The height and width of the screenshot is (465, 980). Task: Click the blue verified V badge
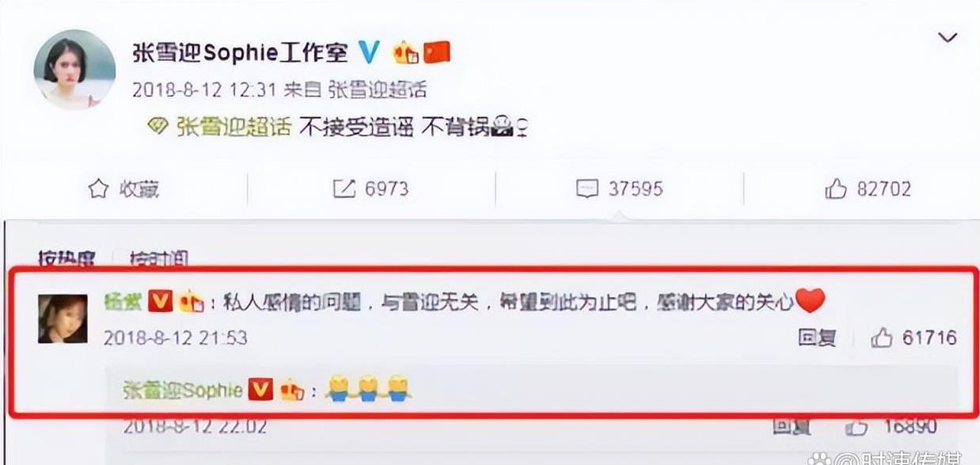point(368,52)
